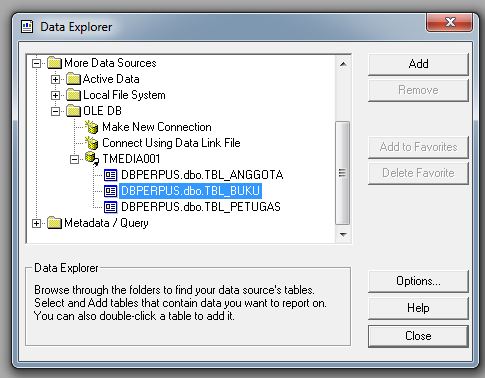
Task: Click the TBL_BUKU table icon
Action: pyautogui.click(x=110, y=191)
